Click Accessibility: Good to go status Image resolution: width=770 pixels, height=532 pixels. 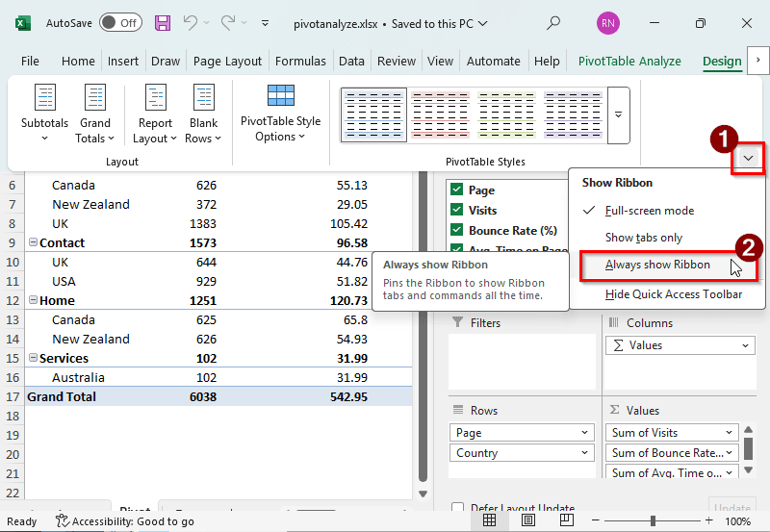[x=125, y=521]
